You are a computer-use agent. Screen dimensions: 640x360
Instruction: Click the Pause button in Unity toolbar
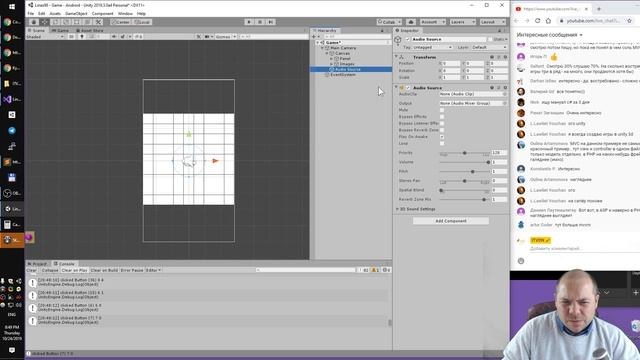[x=260, y=22]
